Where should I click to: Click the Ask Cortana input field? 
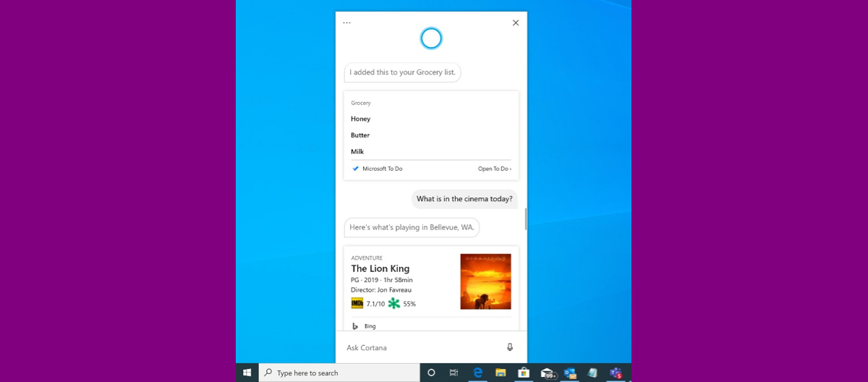[x=423, y=347]
